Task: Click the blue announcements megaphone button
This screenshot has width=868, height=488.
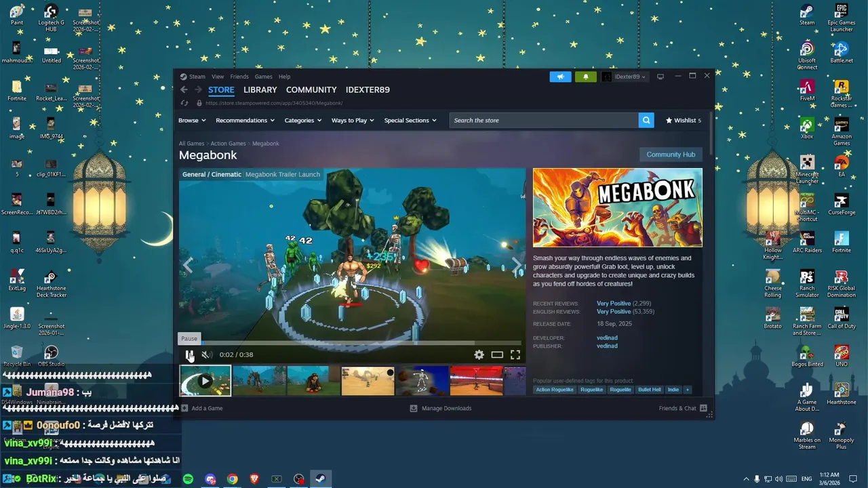Action: [x=560, y=77]
